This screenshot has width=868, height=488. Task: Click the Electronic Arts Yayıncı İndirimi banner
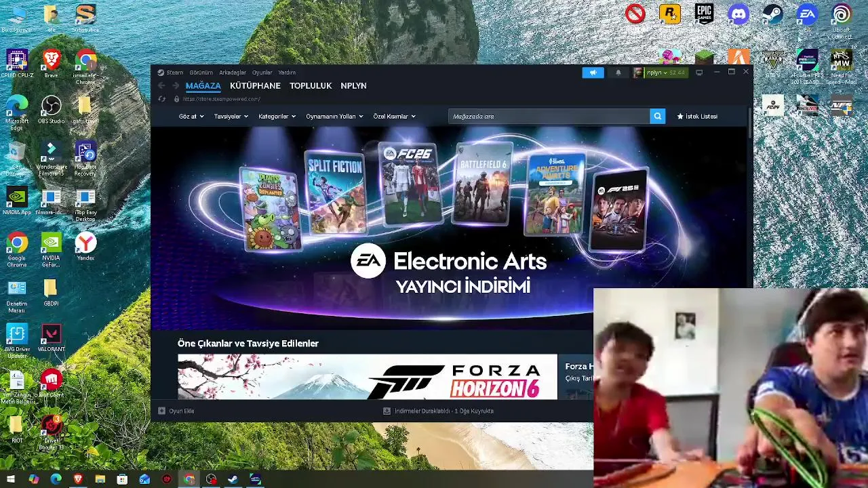pyautogui.click(x=449, y=227)
